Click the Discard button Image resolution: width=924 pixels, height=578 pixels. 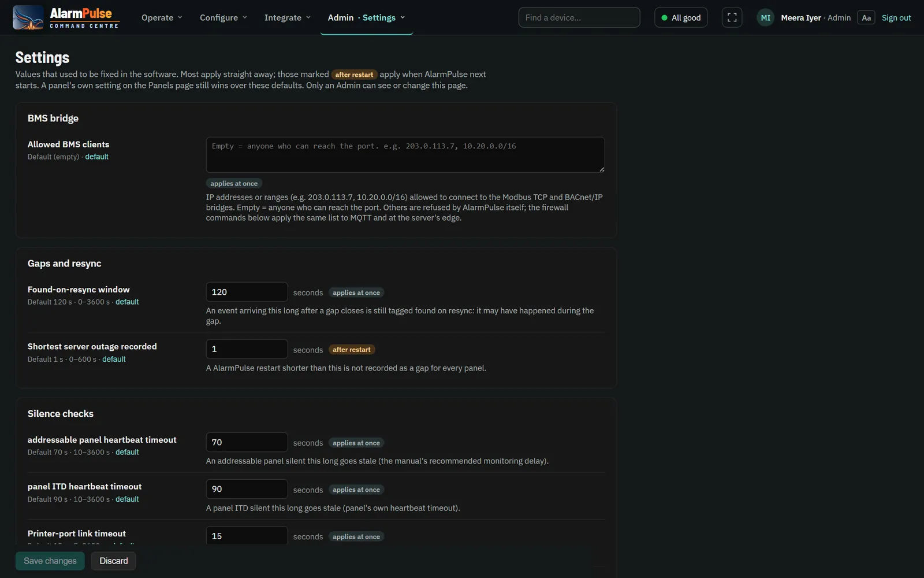point(114,561)
